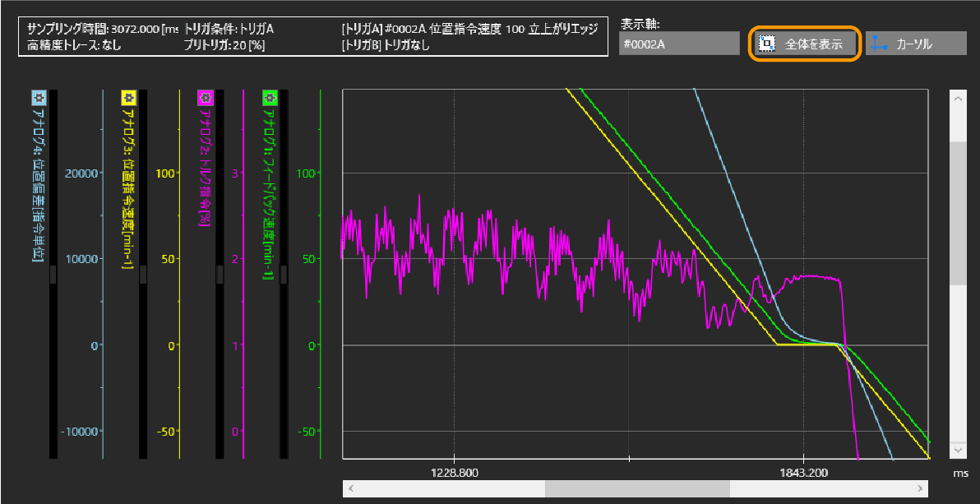
Task: Click the horizontal time scrollbar thumb
Action: point(636,488)
